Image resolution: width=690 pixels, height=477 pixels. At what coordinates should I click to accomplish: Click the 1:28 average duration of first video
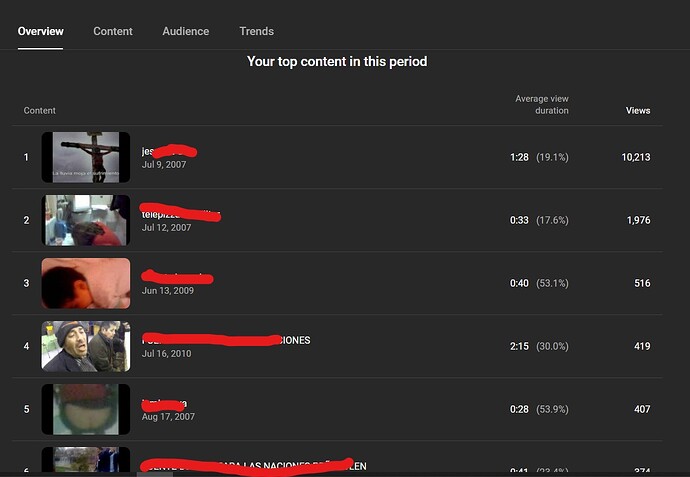[519, 157]
